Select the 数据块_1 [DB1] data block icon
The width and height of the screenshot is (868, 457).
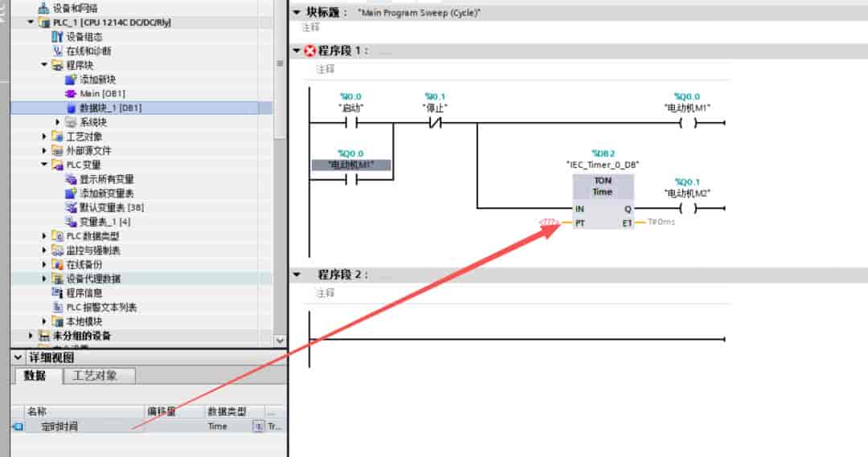70,108
